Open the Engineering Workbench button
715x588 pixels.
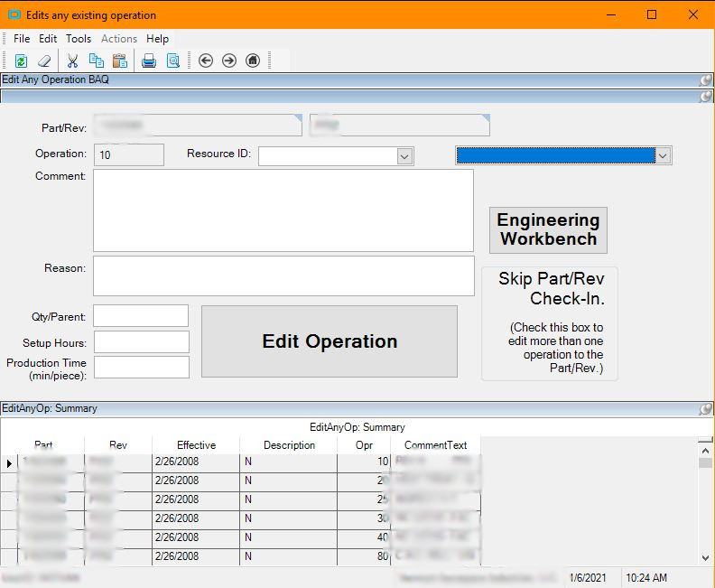548,230
